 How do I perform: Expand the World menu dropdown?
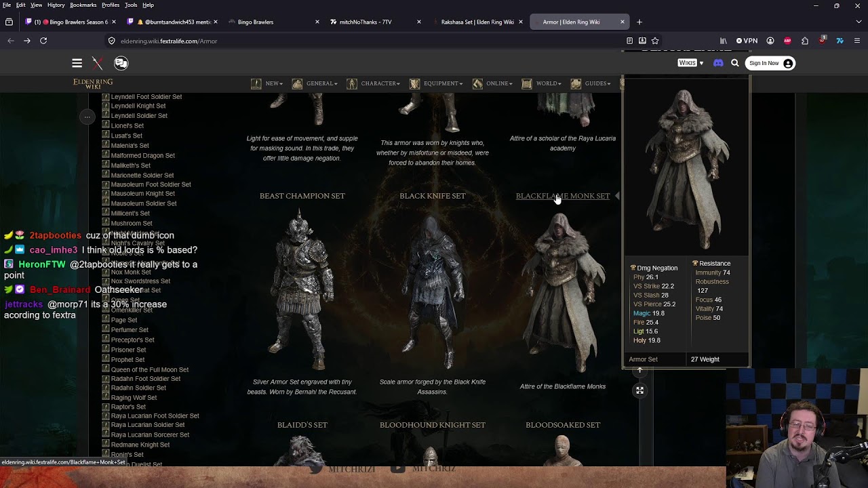click(x=542, y=83)
